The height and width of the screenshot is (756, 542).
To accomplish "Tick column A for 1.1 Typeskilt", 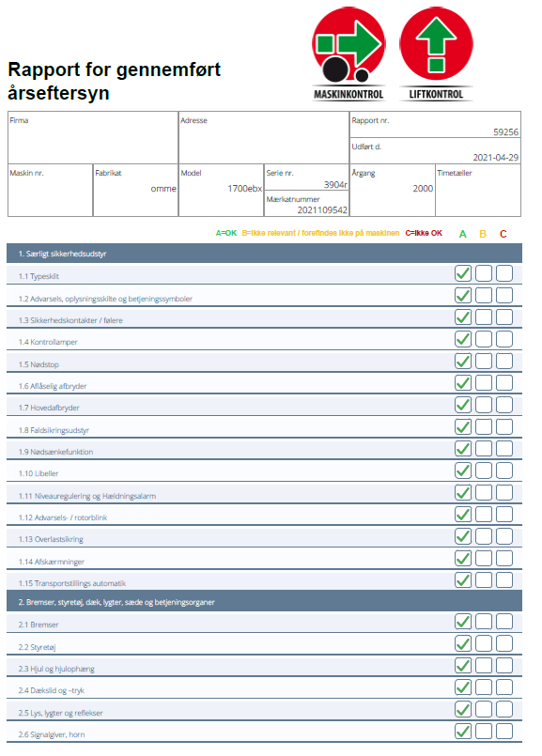I will [463, 273].
